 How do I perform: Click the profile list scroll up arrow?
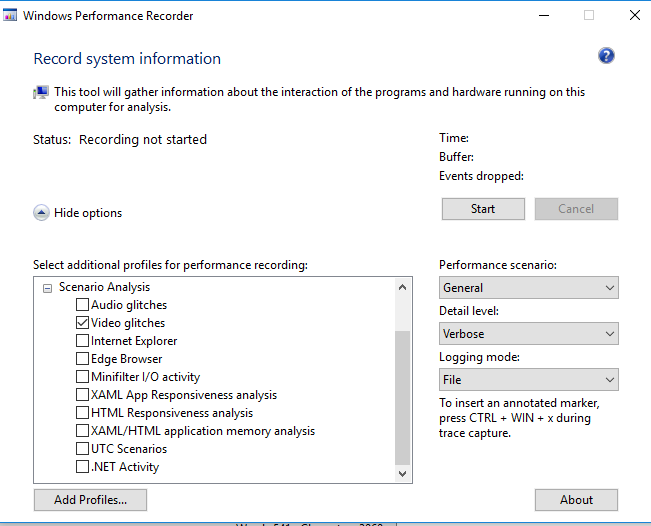(402, 287)
